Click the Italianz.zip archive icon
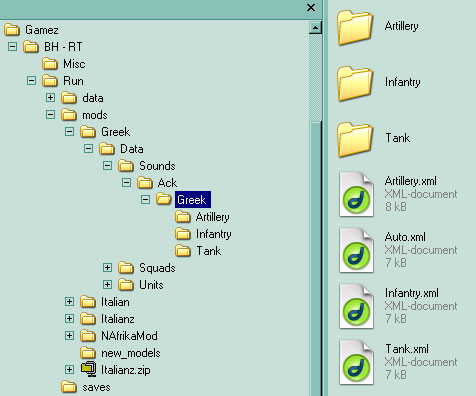 [89, 369]
